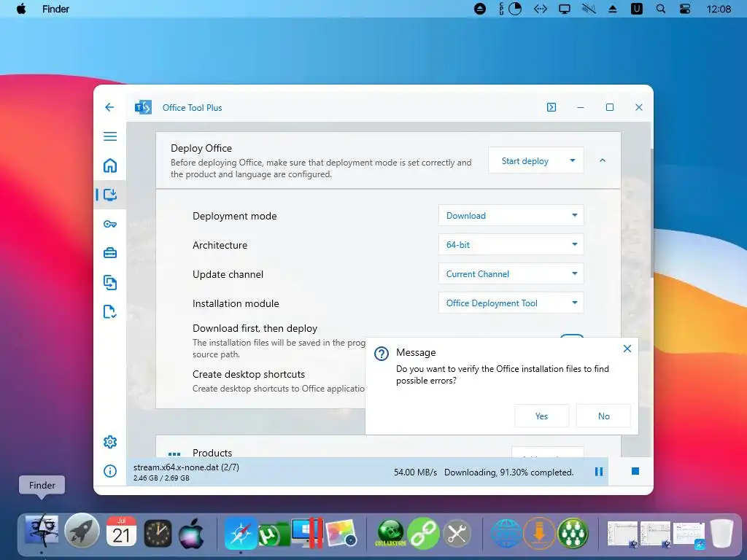
Task: Open the Update channel dropdown
Action: 511,274
